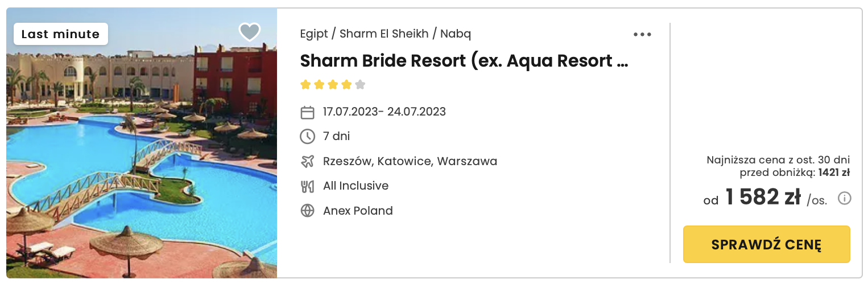The image size is (868, 283).
Task: Click the All Inclusive board label
Action: 356,186
